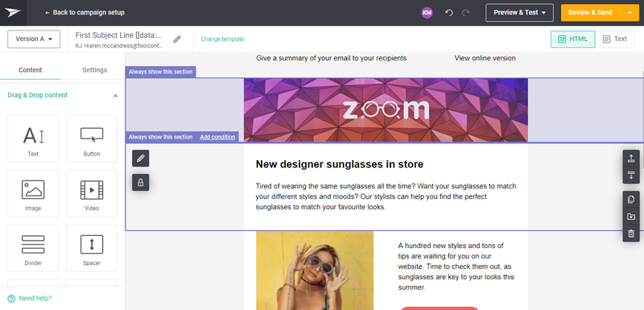The height and width of the screenshot is (310, 644).
Task: Save the section to folder
Action: coord(631,217)
